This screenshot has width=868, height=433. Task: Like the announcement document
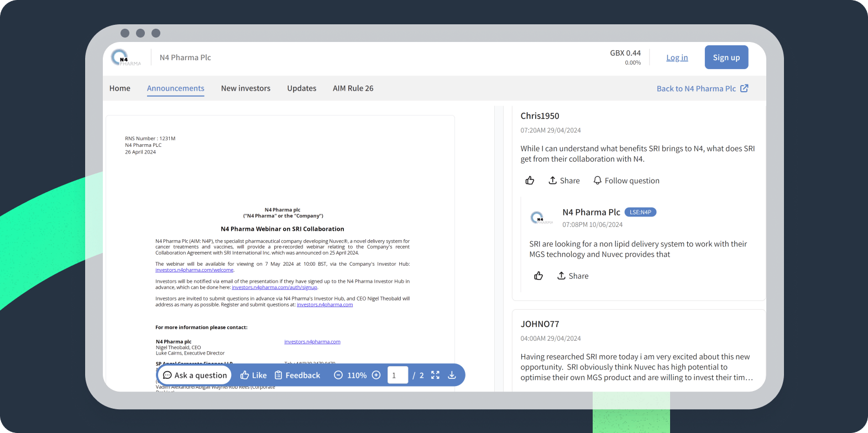coord(253,375)
